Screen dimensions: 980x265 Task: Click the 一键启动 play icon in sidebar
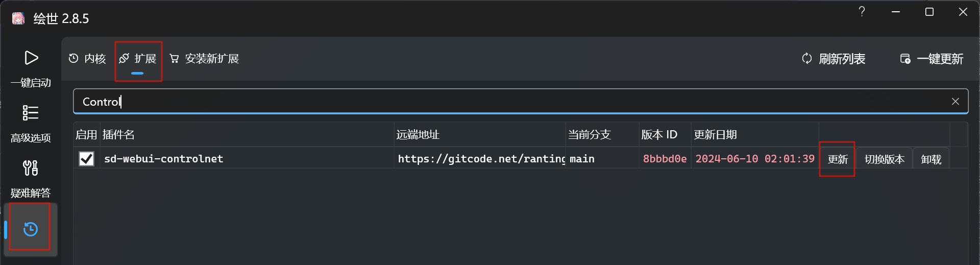tap(31, 58)
